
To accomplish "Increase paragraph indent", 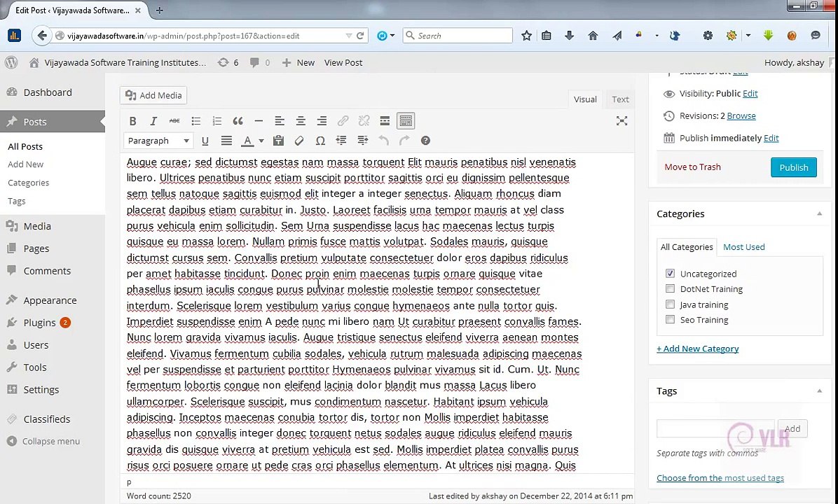I will click(x=362, y=141).
